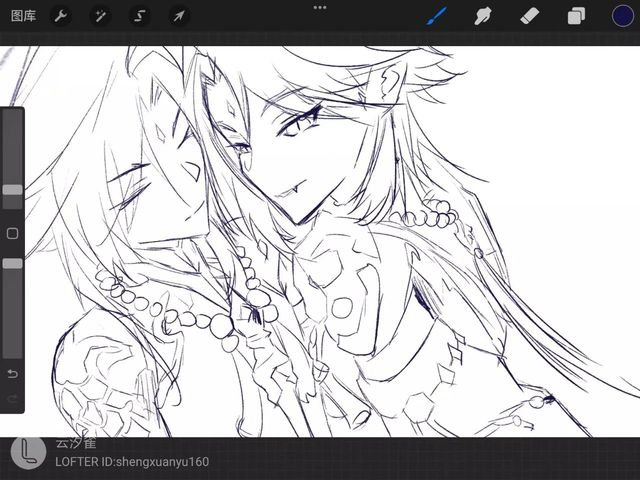Activate the Selection tool

point(140,16)
